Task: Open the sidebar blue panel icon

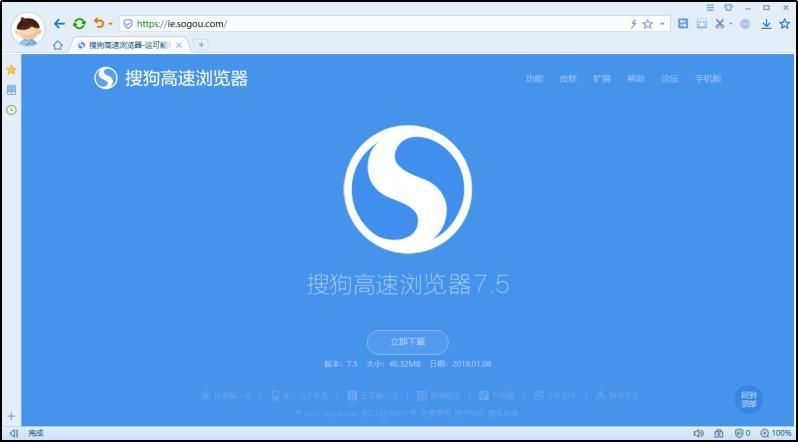Action: coord(11,90)
